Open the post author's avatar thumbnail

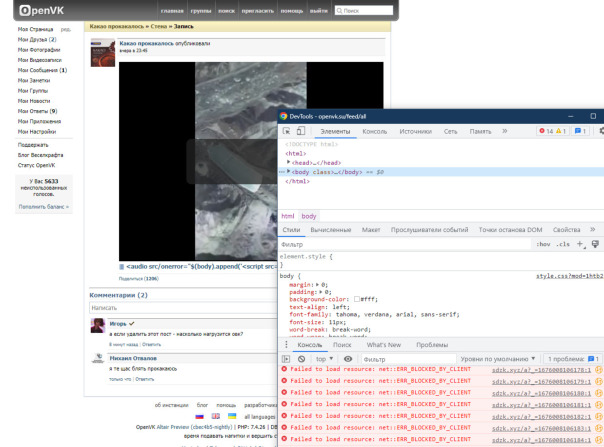pyautogui.click(x=103, y=53)
